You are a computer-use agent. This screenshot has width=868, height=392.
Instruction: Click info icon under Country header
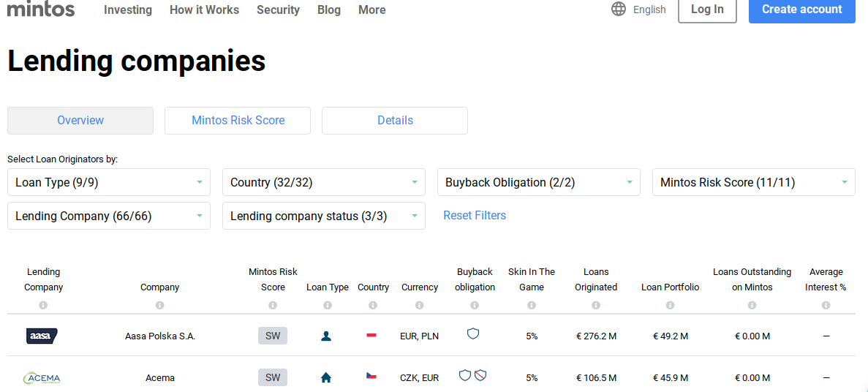373,305
